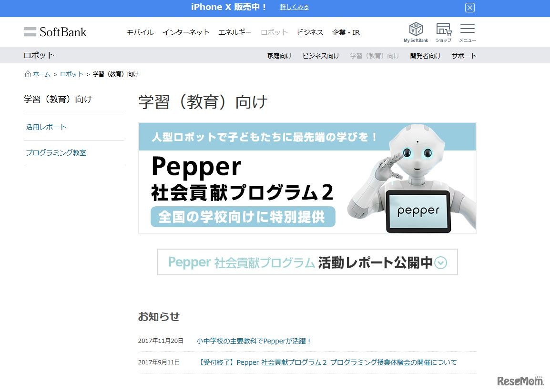Click the SoftBank logo

tap(55, 32)
